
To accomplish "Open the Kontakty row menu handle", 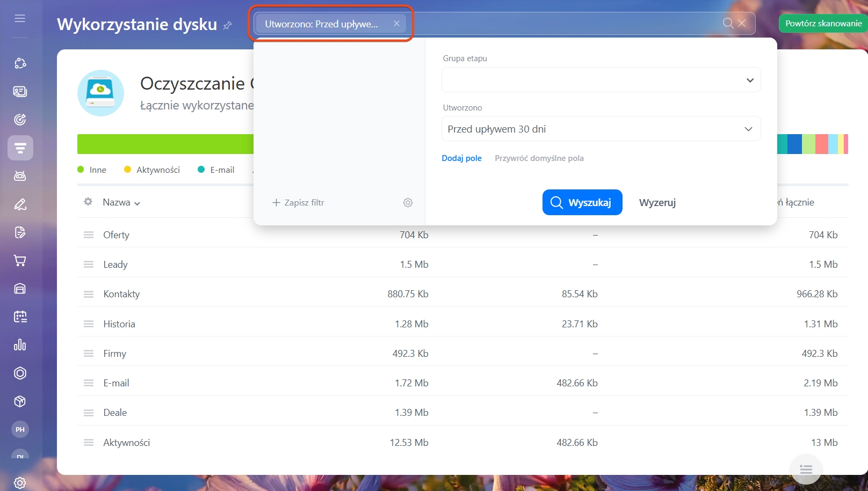I will pos(89,294).
